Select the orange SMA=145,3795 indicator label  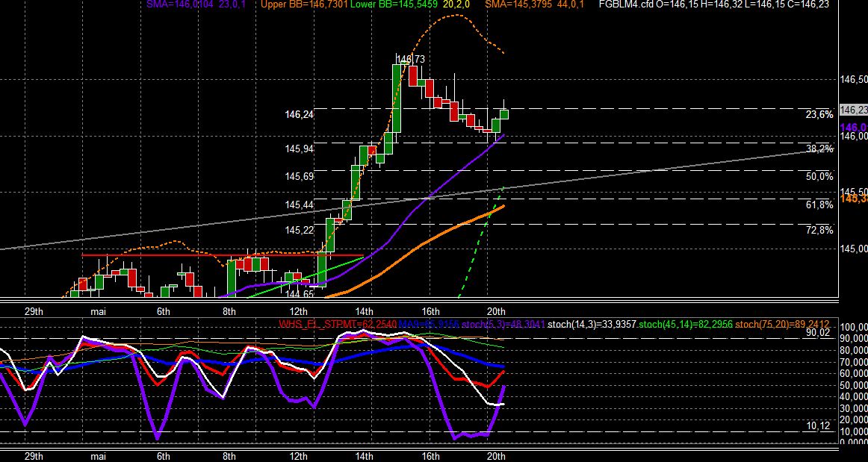point(518,4)
